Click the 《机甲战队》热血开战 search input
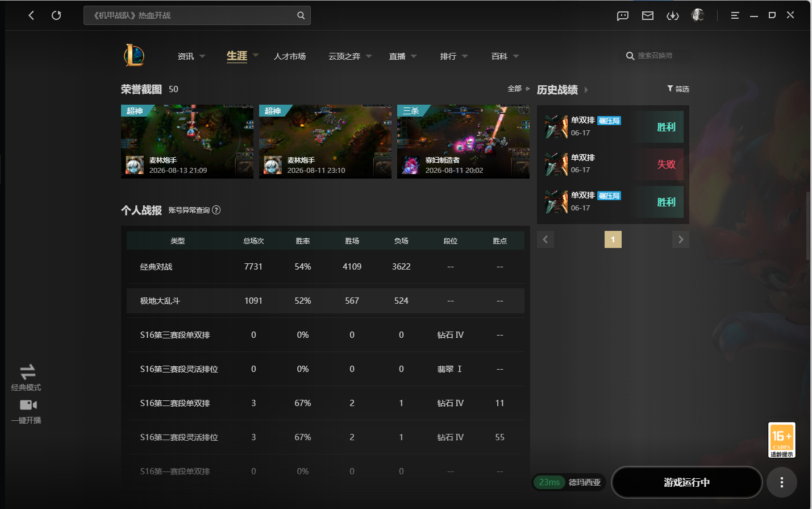Image resolution: width=812 pixels, height=509 pixels. tap(197, 15)
